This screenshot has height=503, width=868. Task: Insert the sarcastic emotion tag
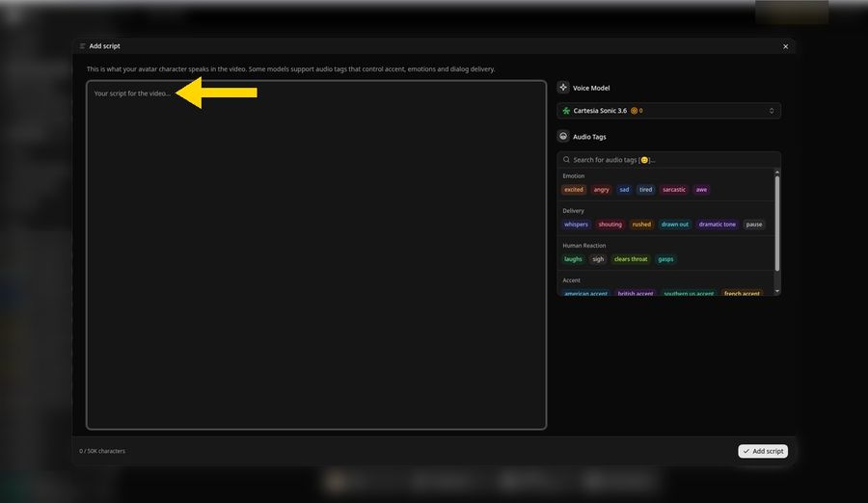coord(674,189)
